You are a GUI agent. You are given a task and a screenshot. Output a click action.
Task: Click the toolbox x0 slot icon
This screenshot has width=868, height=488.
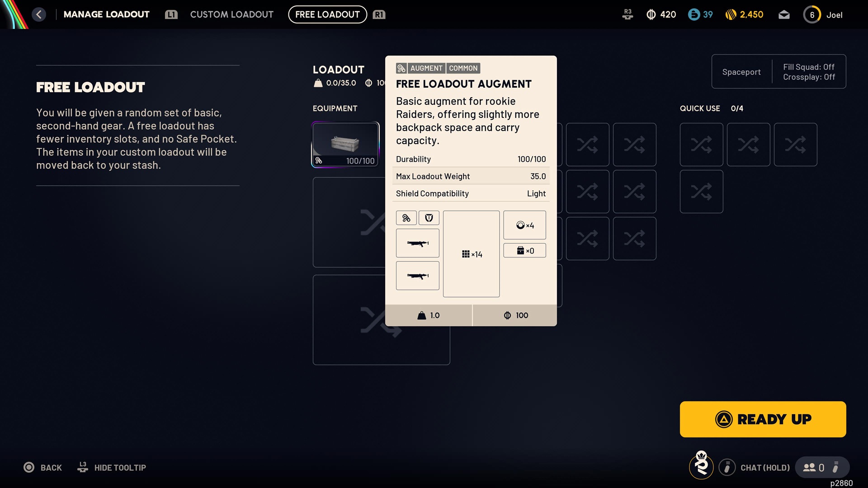click(x=524, y=250)
